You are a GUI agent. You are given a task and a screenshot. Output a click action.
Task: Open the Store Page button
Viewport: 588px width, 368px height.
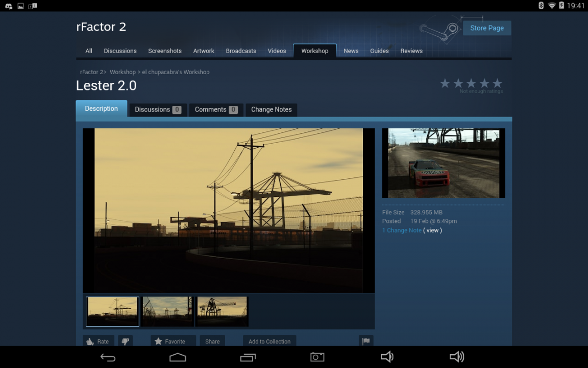(x=487, y=28)
